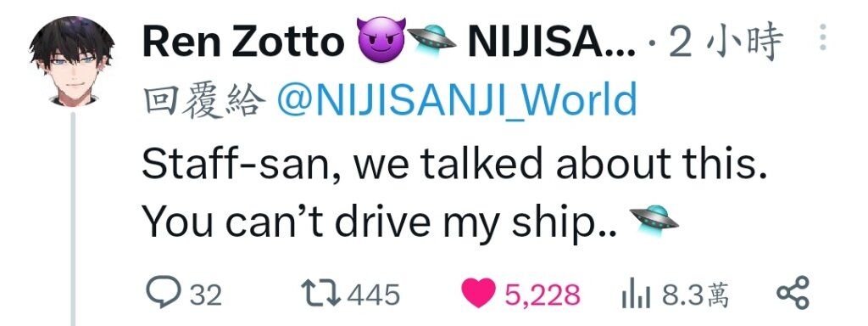
Task: Click the truncated NIJISA... name text
Action: tap(552, 42)
